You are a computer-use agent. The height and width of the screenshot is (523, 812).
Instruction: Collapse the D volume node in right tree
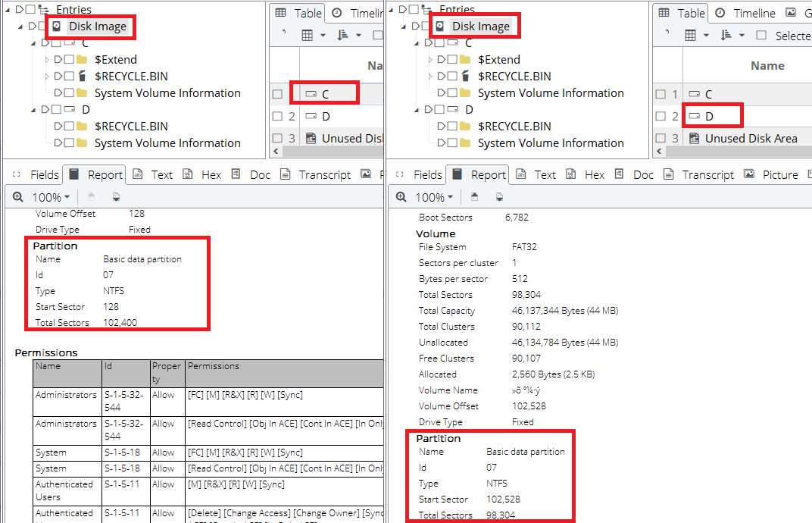point(416,110)
